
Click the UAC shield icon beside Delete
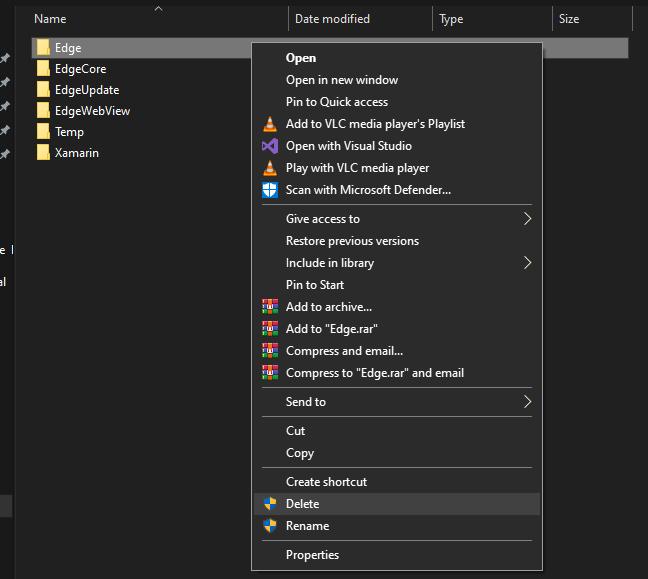(269, 504)
